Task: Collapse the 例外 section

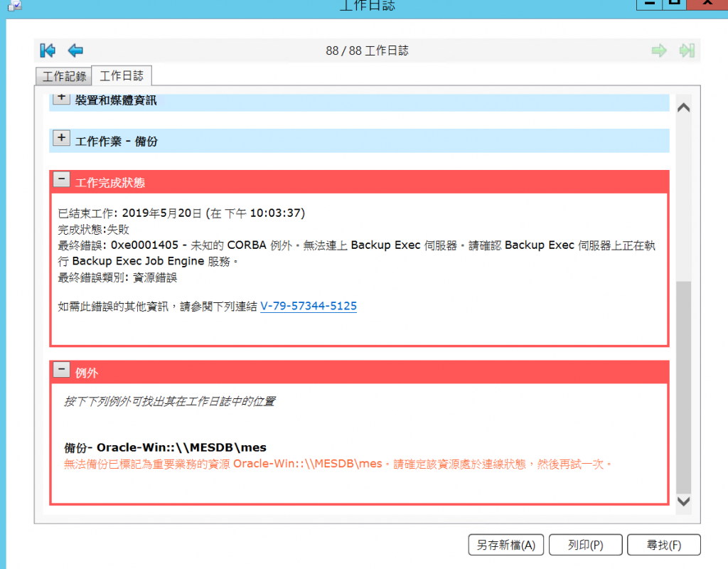Action: tap(61, 369)
